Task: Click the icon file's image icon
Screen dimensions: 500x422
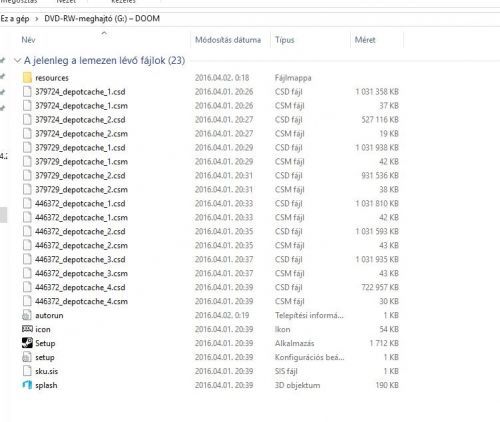Action: pyautogui.click(x=27, y=329)
